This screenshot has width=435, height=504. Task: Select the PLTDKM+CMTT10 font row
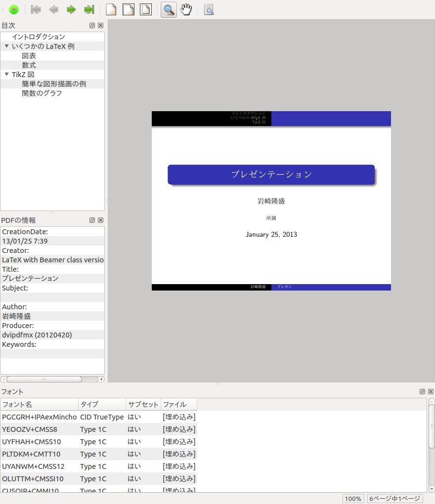[99, 454]
